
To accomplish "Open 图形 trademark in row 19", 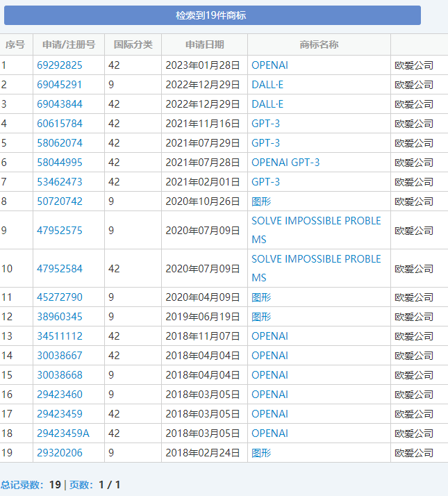I will click(261, 453).
